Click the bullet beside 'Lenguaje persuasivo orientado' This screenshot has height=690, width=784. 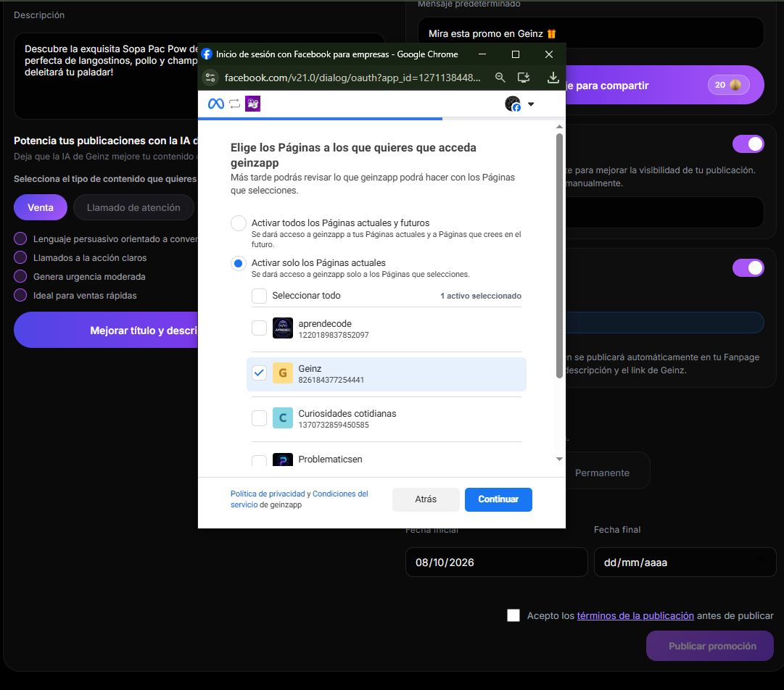20,238
